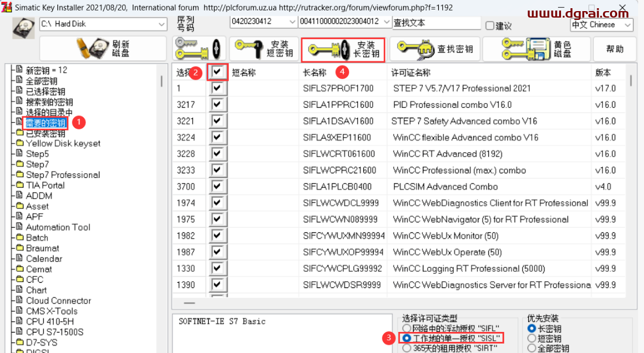Sort by 许可证名称 column header
The width and height of the screenshot is (644, 353).
pos(411,73)
